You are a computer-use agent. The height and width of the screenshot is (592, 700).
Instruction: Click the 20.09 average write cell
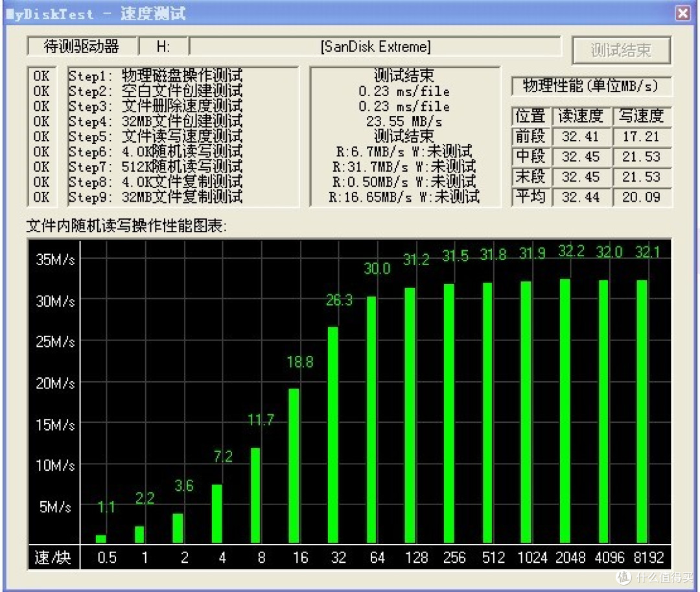pos(641,197)
